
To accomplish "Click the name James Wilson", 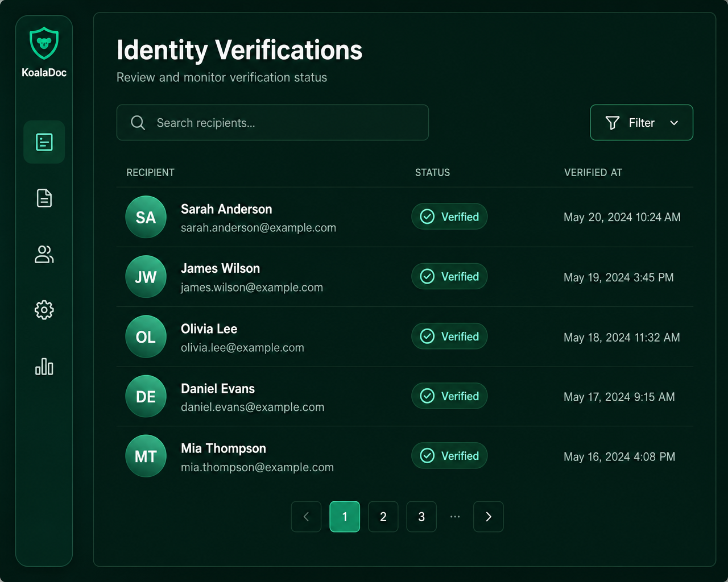I will [220, 268].
